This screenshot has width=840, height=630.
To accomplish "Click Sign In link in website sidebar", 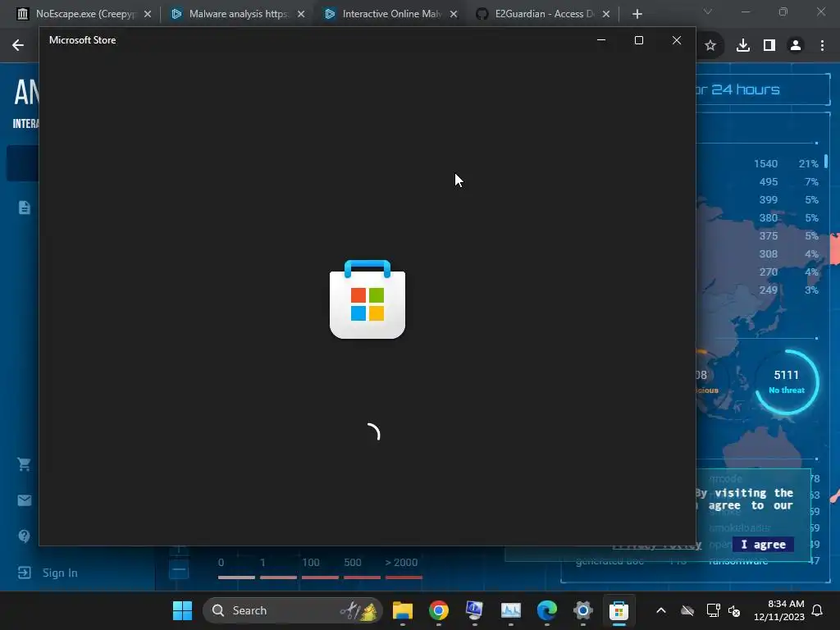I will (60, 573).
